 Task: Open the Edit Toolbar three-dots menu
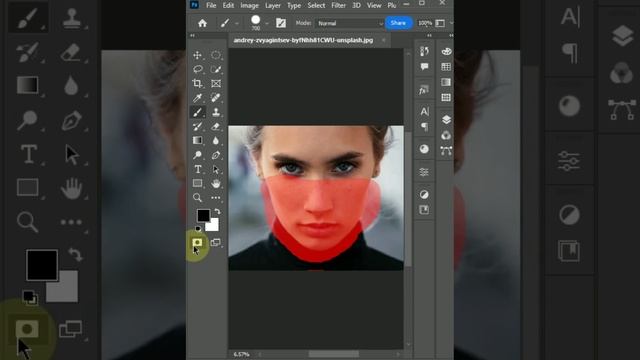(x=216, y=198)
